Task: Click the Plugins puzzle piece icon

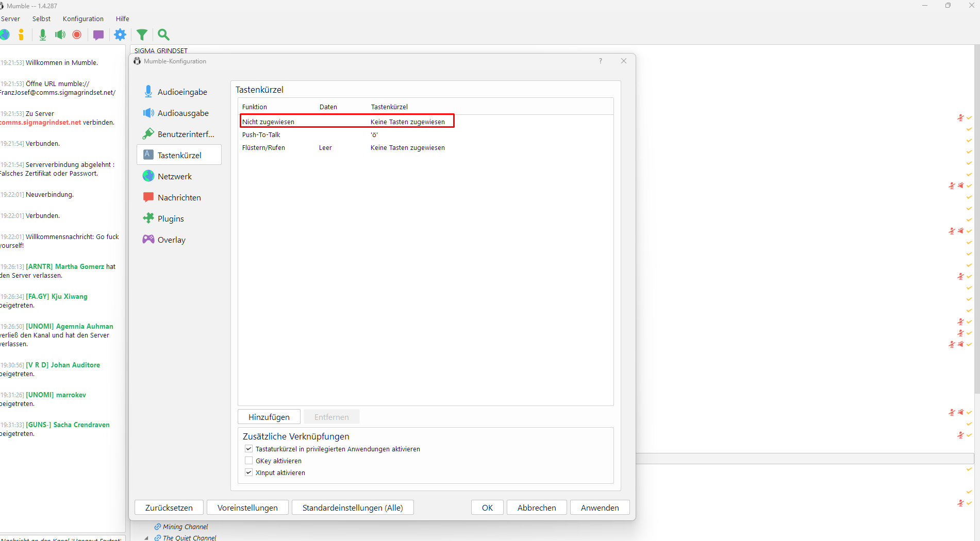Action: click(148, 218)
